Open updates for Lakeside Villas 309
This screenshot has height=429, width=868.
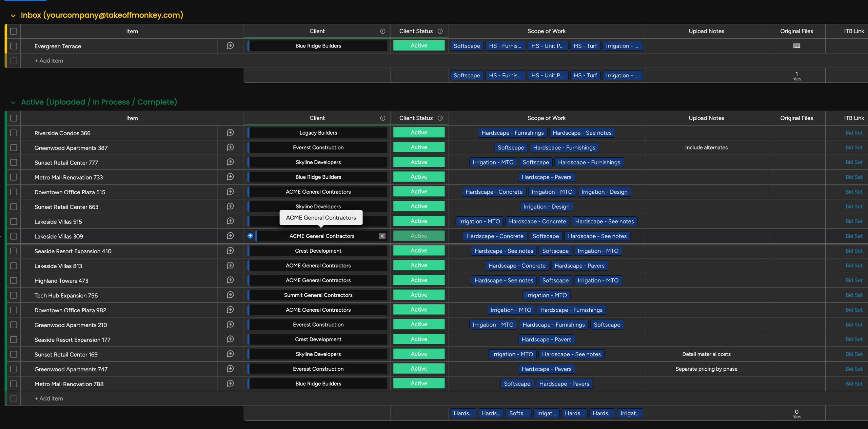[x=230, y=236]
